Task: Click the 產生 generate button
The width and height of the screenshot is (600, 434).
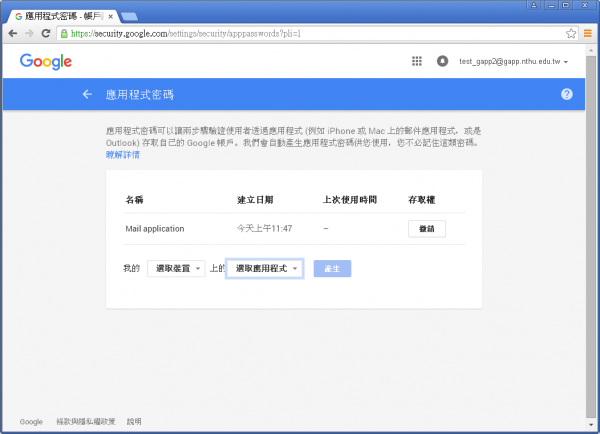Action: 332,269
